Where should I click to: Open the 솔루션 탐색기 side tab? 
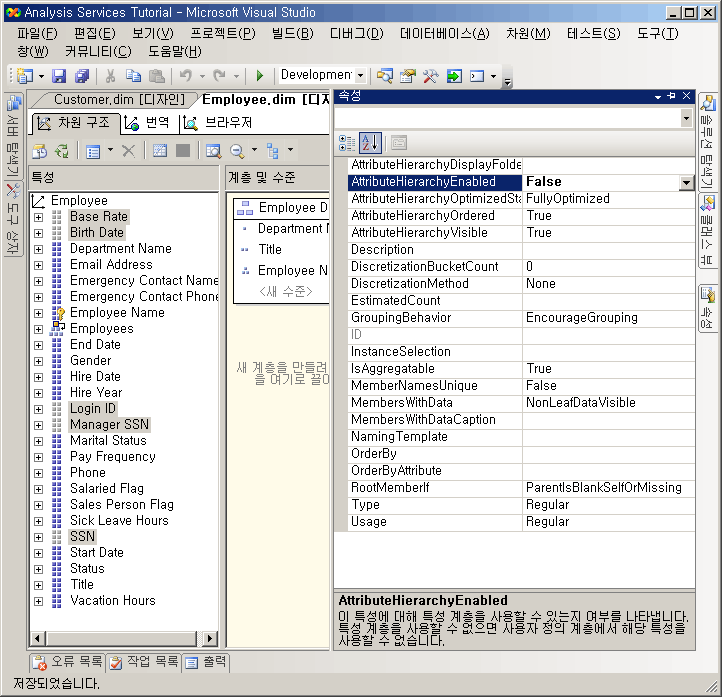(707, 142)
